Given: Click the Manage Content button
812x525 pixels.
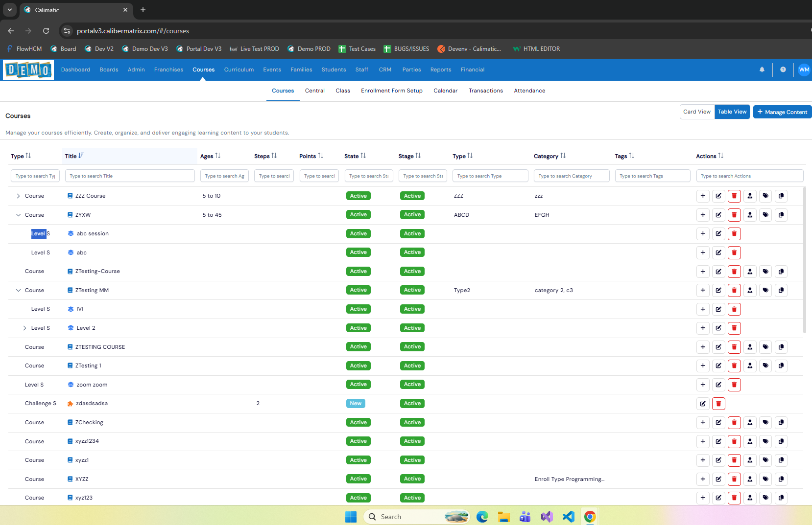Looking at the screenshot, I should click(782, 112).
